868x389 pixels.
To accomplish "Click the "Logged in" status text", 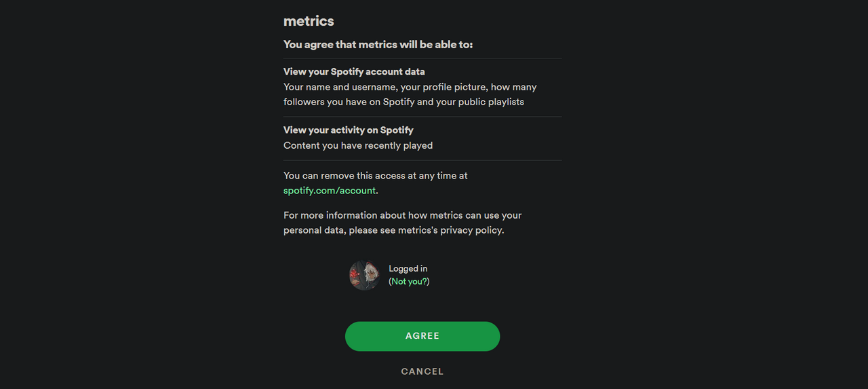I will pyautogui.click(x=408, y=269).
